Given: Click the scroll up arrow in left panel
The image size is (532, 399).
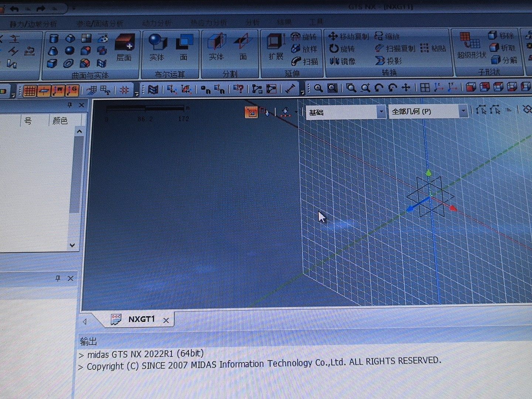Looking at the screenshot, I should pos(79,132).
